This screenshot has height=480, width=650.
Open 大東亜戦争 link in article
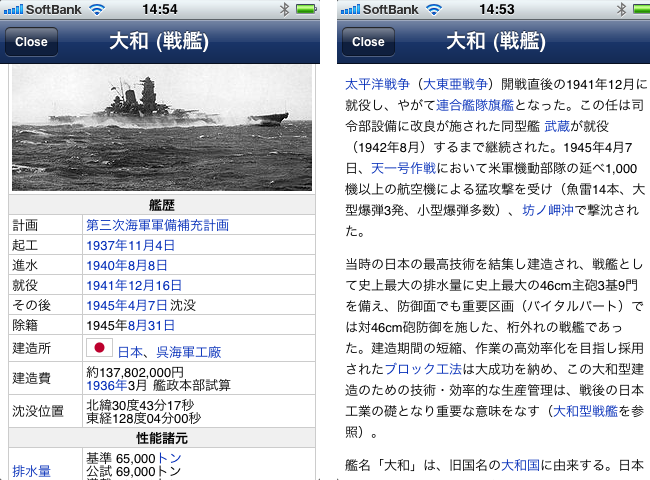455,84
